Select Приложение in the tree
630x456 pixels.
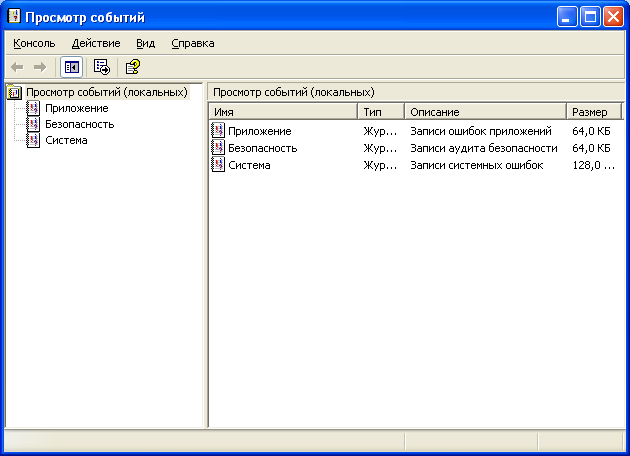coord(77,108)
